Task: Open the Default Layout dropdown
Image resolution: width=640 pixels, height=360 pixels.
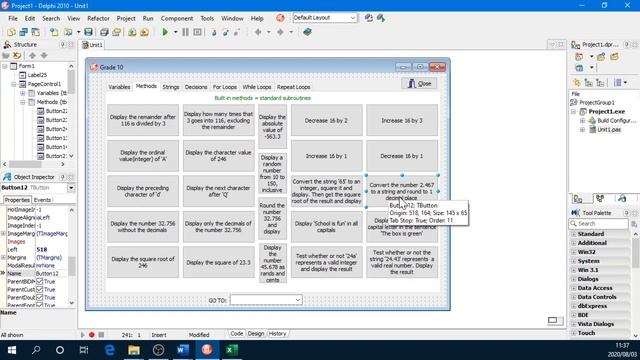Action: tap(353, 18)
